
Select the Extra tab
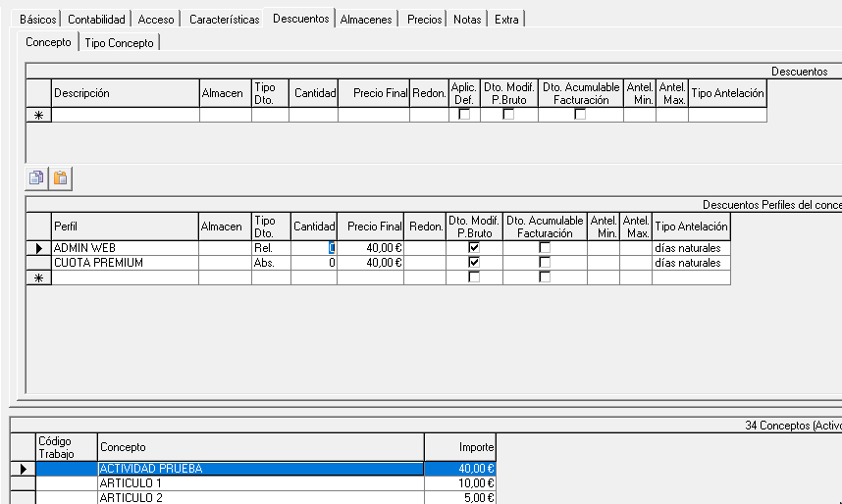506,20
